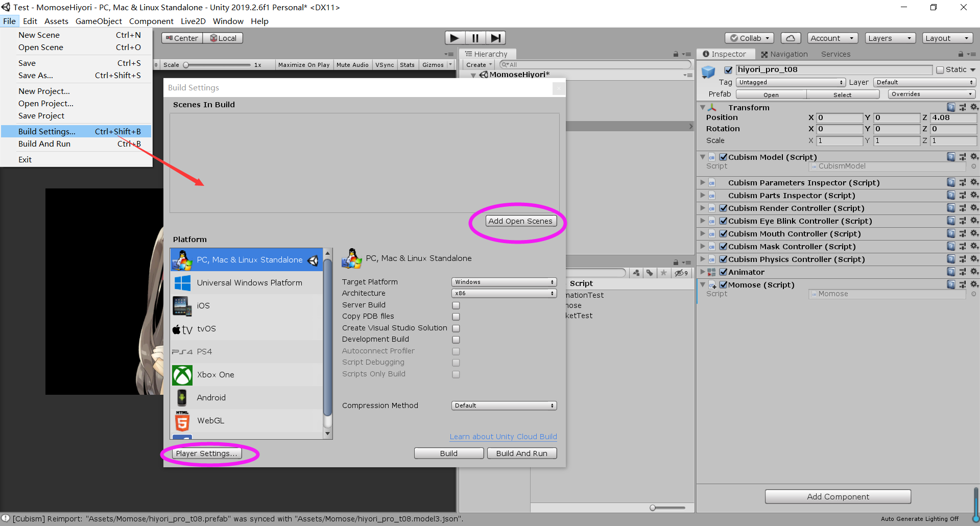Switch to the Navigation tab
Image resolution: width=980 pixels, height=526 pixels.
pos(784,54)
